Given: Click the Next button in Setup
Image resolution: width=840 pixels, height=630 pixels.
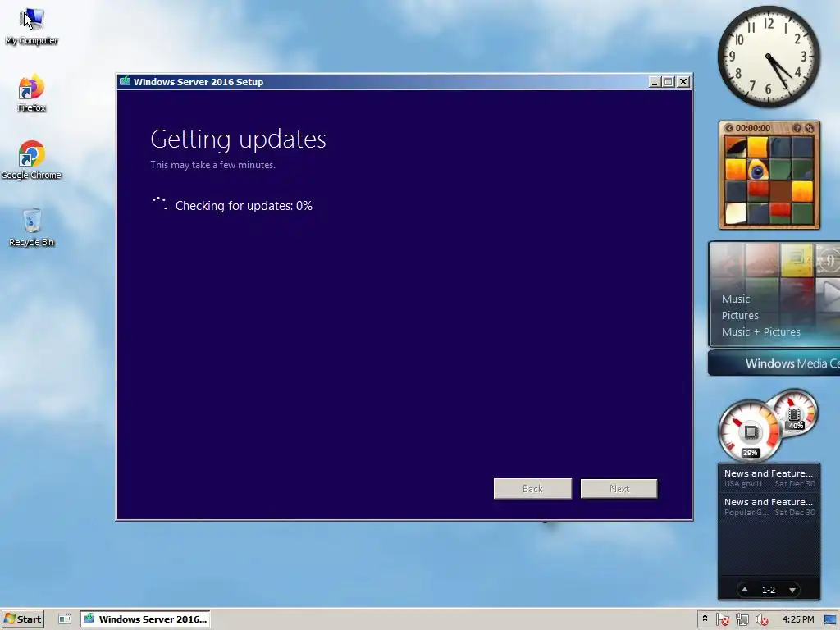Looking at the screenshot, I should [619, 489].
